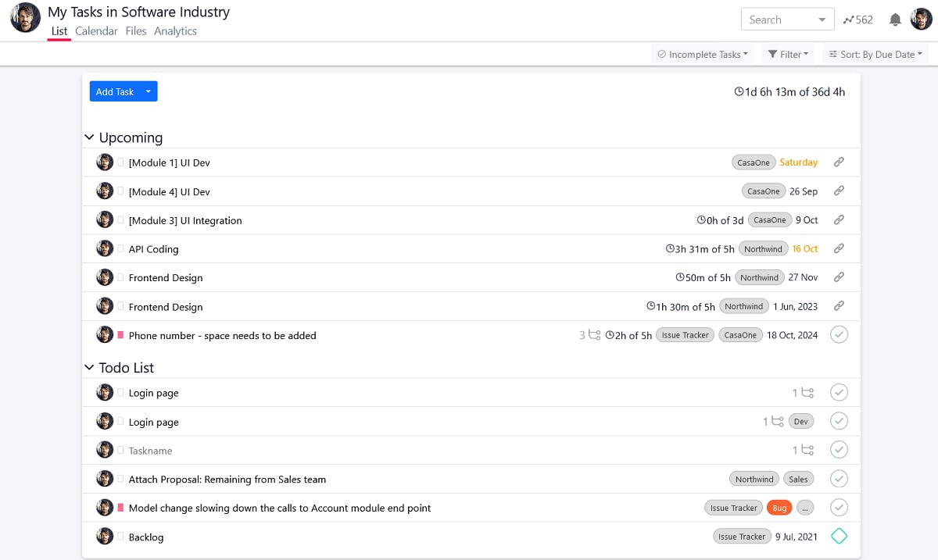Click the link icon on [Module 1] UI Dev
938x560 pixels.
click(x=839, y=162)
